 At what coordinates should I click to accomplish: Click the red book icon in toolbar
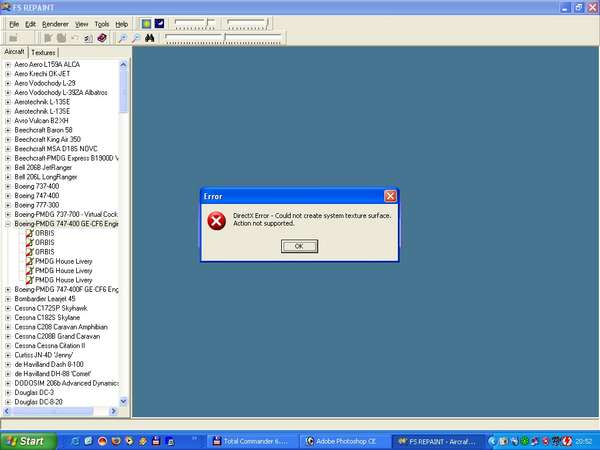click(102, 38)
